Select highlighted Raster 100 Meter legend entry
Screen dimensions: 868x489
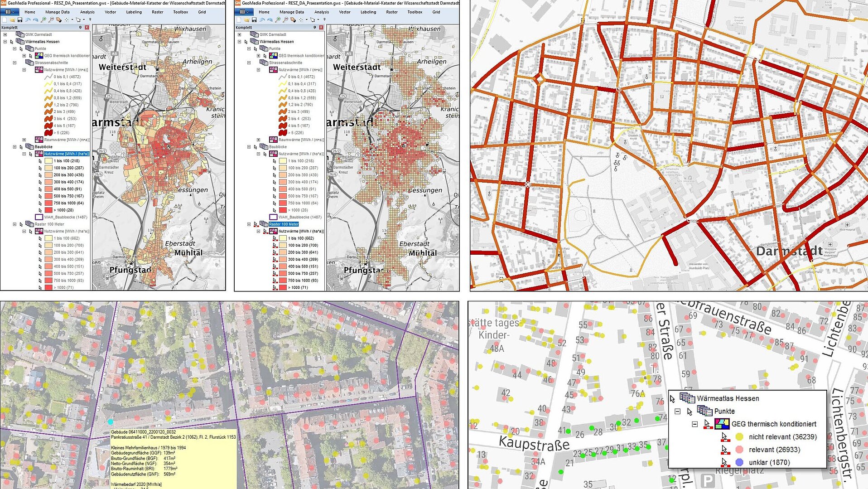pyautogui.click(x=284, y=224)
